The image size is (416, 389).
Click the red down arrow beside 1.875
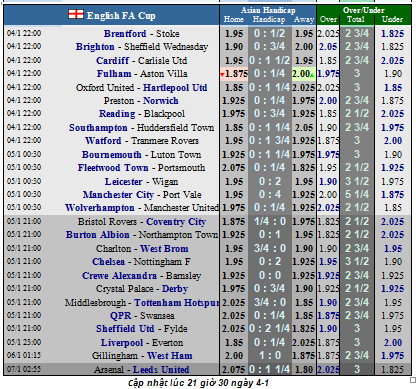(x=222, y=74)
